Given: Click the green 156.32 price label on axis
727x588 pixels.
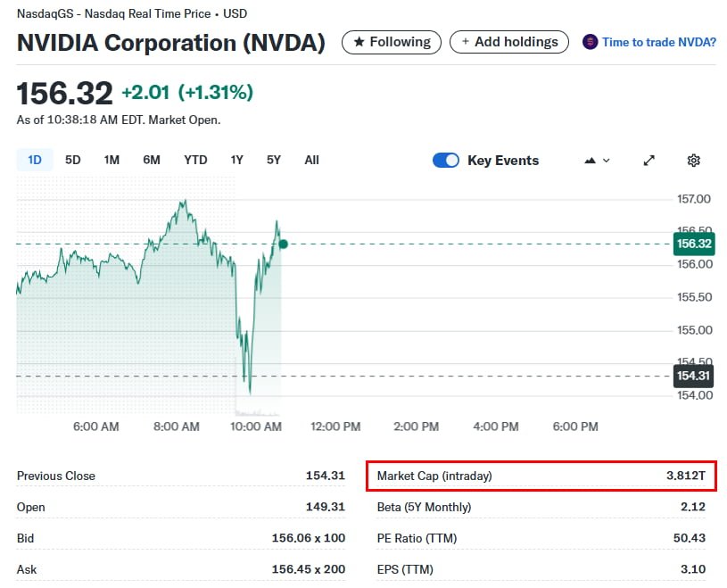Looking at the screenshot, I should [694, 244].
